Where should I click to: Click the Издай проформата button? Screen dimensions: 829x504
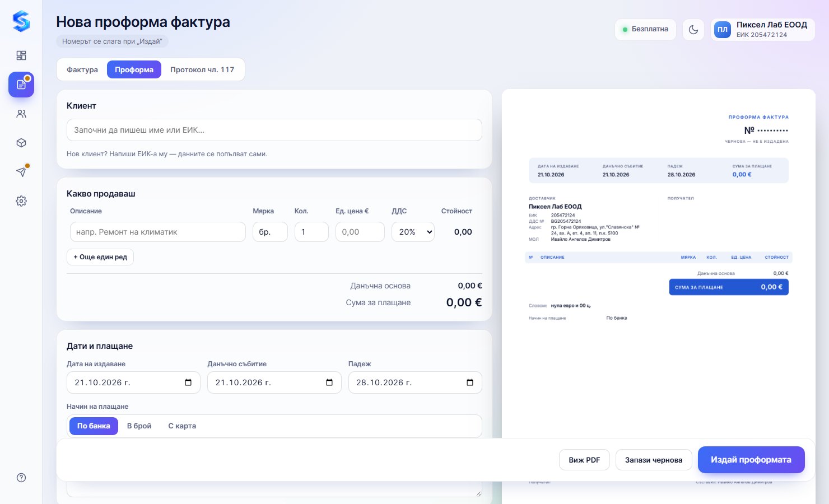click(x=751, y=460)
